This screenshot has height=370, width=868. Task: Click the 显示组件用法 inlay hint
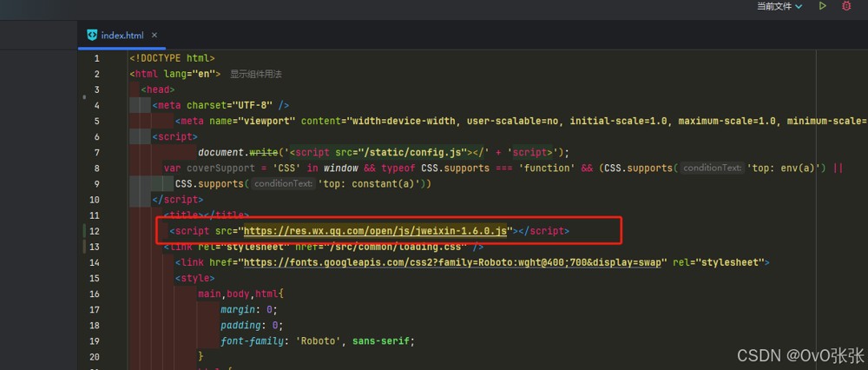tap(256, 74)
